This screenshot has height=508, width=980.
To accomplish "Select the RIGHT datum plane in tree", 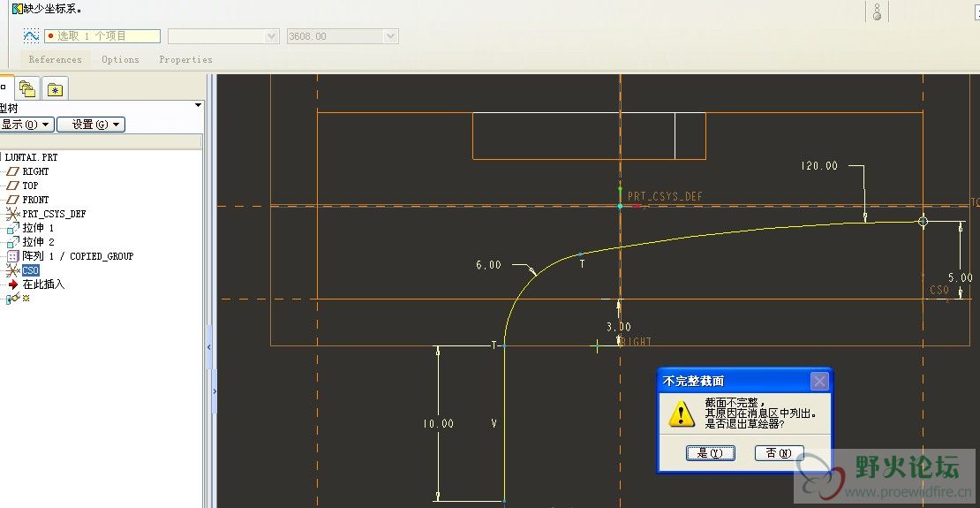I will click(x=35, y=171).
